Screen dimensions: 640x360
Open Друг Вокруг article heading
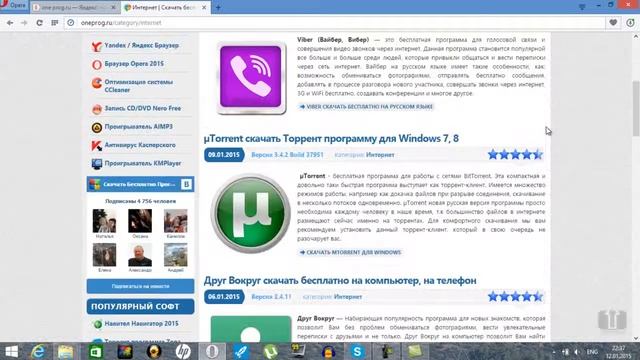[340, 280]
